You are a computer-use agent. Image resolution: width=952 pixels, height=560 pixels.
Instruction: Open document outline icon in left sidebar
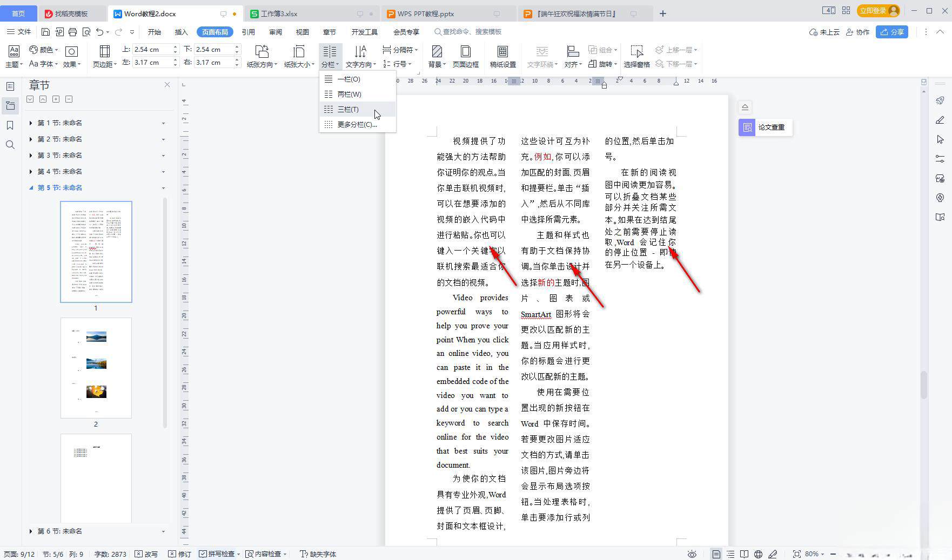(10, 86)
